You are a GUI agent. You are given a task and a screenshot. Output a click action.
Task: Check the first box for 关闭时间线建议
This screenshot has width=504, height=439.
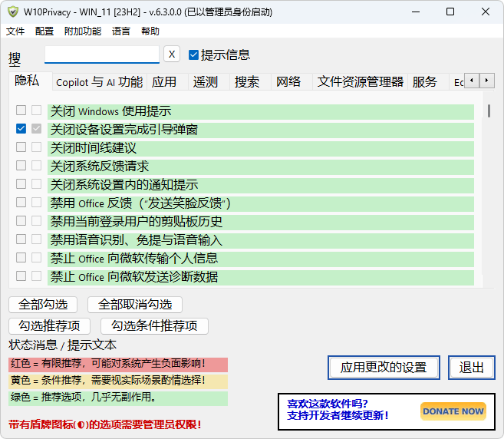pyautogui.click(x=21, y=147)
